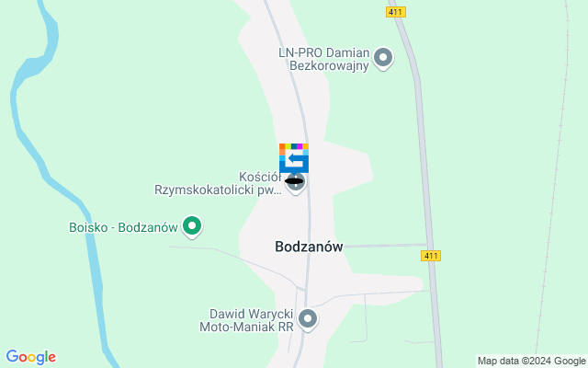The image size is (588, 368).
Task: Click the lower 411 road shield
Action: tap(431, 256)
